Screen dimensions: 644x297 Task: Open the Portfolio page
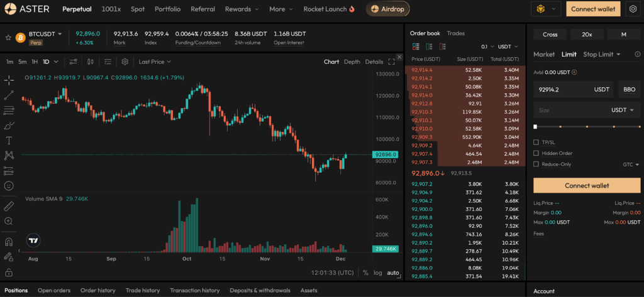167,9
